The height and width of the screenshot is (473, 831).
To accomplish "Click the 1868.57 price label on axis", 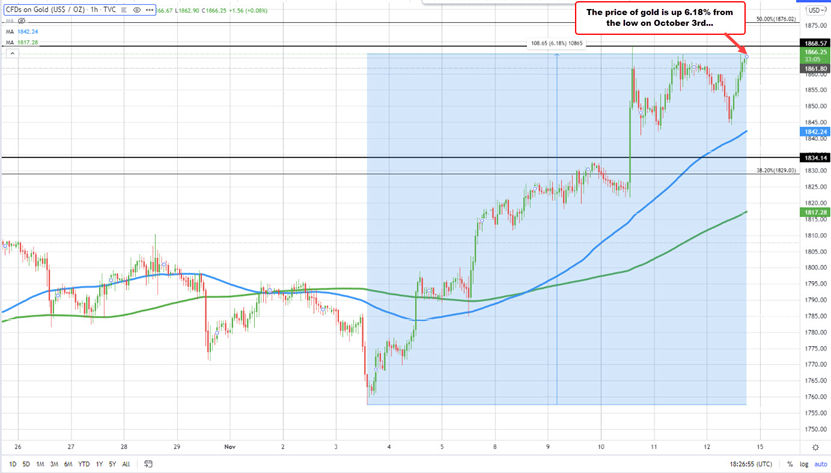I will pyautogui.click(x=814, y=44).
